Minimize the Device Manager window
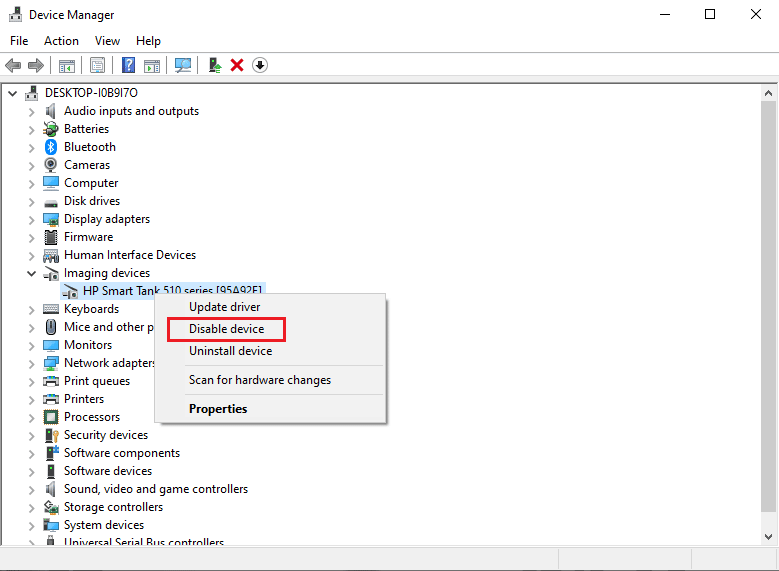Screen dimensions: 779x571 [665, 14]
